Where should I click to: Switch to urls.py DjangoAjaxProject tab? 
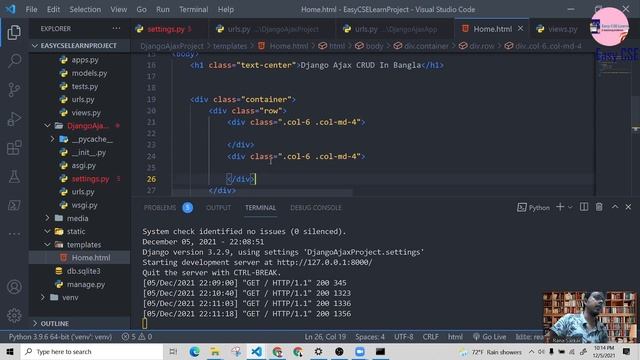271,29
